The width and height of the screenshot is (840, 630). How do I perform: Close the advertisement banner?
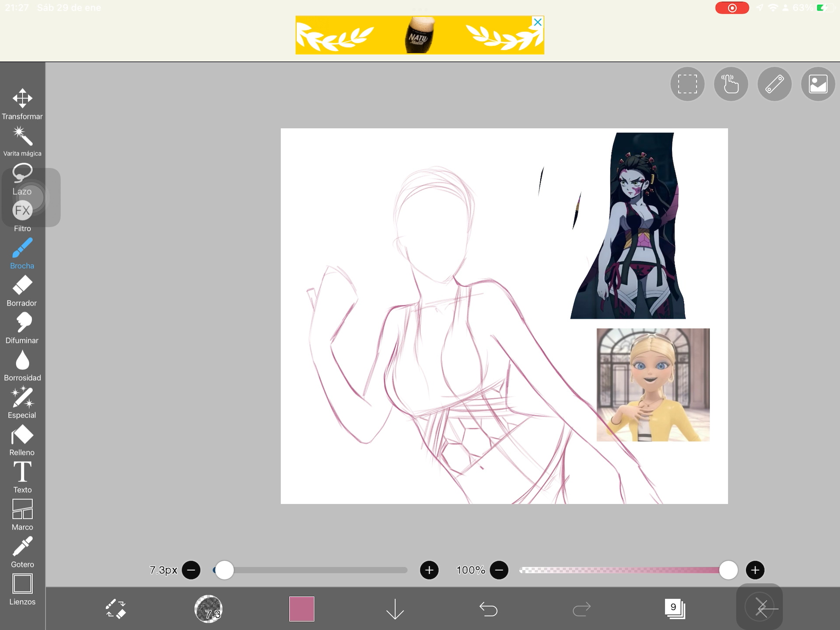(538, 22)
